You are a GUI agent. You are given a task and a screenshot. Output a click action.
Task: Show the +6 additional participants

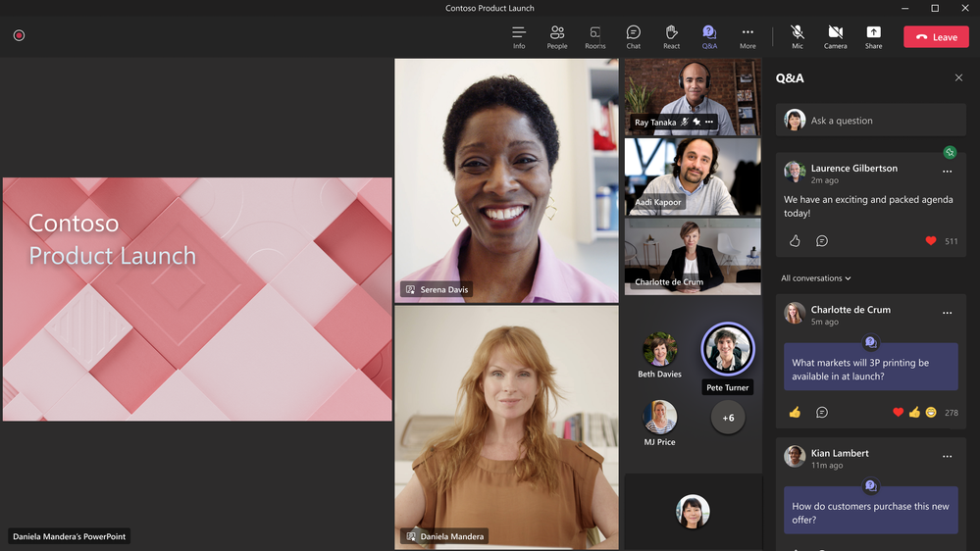pos(728,418)
